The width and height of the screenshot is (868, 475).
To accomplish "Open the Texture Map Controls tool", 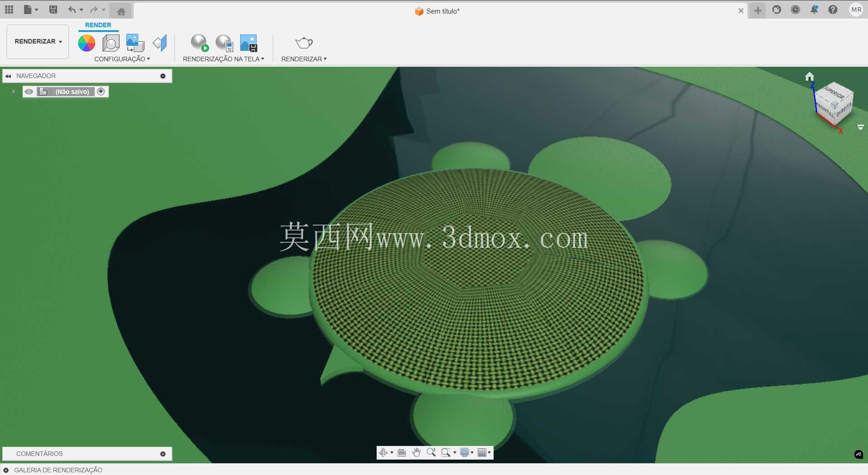I will click(x=160, y=43).
